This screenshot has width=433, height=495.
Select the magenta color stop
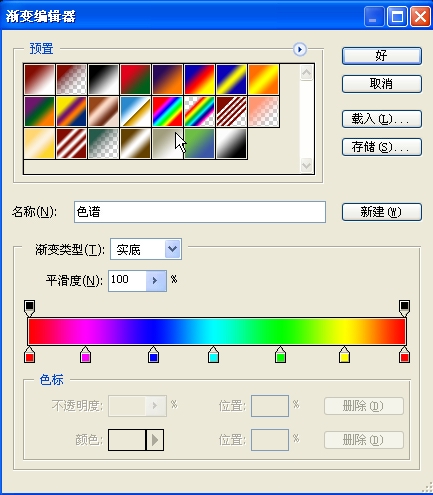85,355
